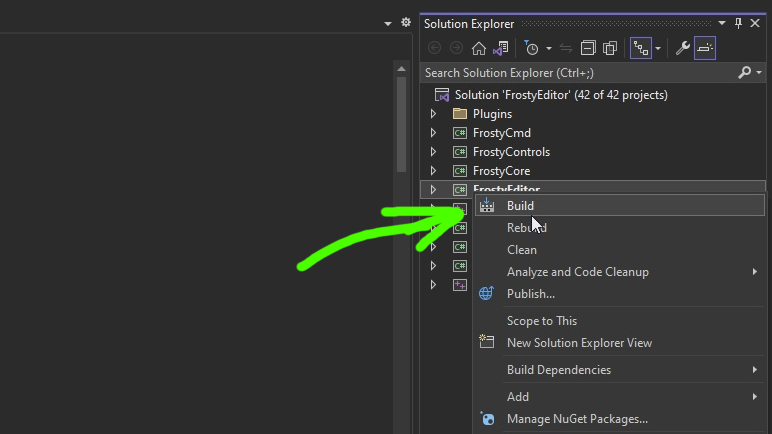772x434 pixels.
Task: Close the Solution Explorer panel
Action: [x=755, y=23]
